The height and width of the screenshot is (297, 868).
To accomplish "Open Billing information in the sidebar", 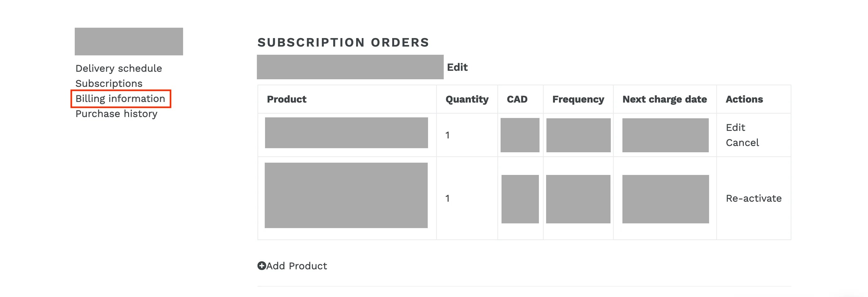I will click(120, 98).
